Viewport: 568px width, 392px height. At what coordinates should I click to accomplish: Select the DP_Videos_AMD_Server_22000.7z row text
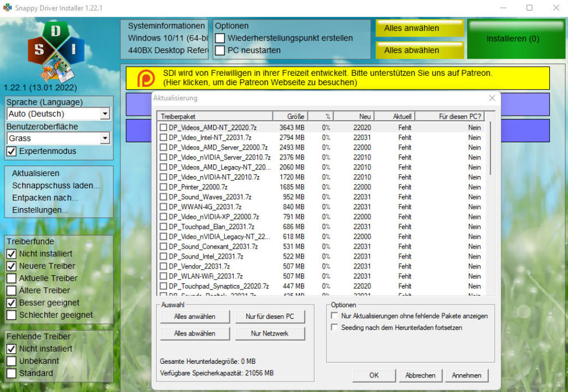[218, 147]
